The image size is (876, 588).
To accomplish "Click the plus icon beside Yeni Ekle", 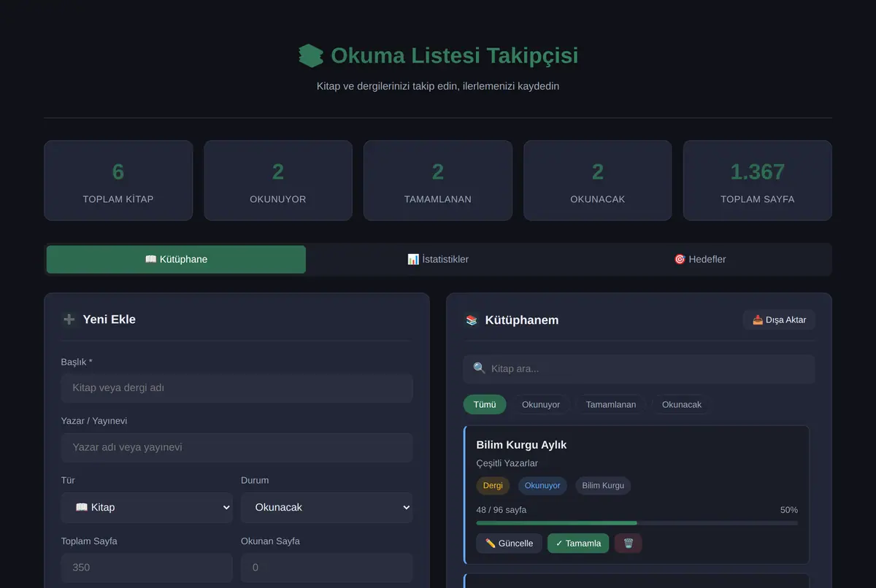I will (x=69, y=320).
